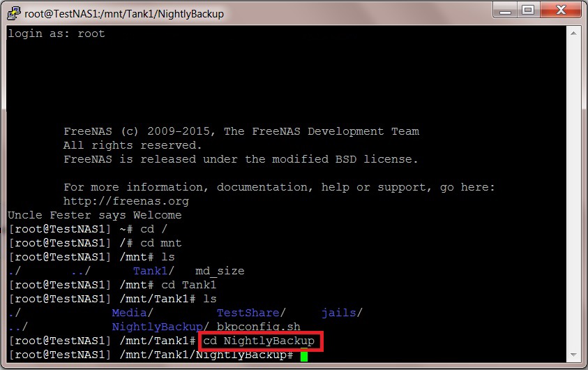Click the scrollbar down arrow
The height and width of the screenshot is (370, 588).
tap(576, 356)
